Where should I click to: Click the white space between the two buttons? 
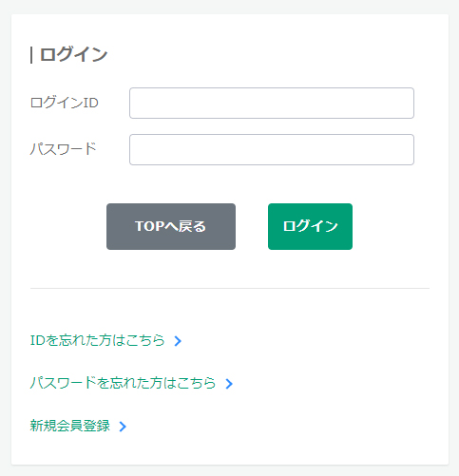coord(252,226)
